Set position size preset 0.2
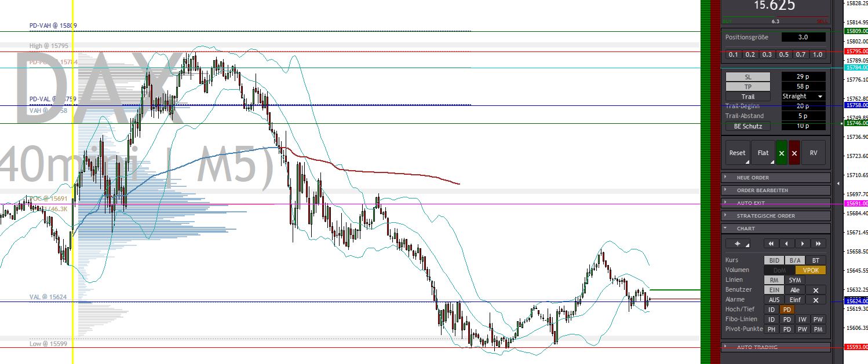Screen dimensions: 868x364 750,54
